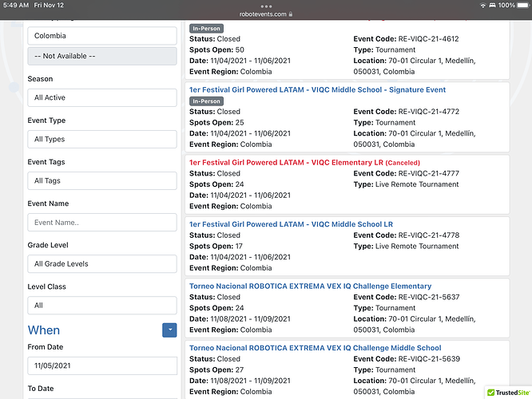532x399 pixels.
Task: Click In-Person badge on RE-VIQC-21-4612 event
Action: [206, 29]
